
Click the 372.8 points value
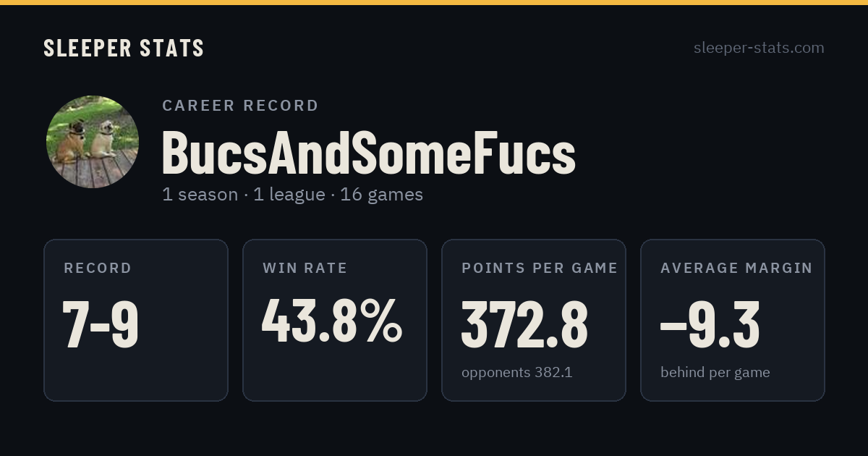click(x=524, y=324)
